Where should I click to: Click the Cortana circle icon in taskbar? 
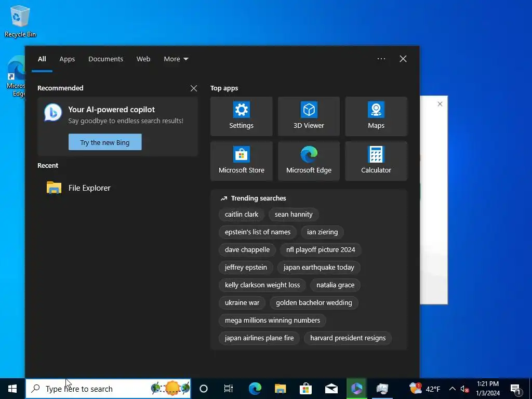tap(204, 389)
